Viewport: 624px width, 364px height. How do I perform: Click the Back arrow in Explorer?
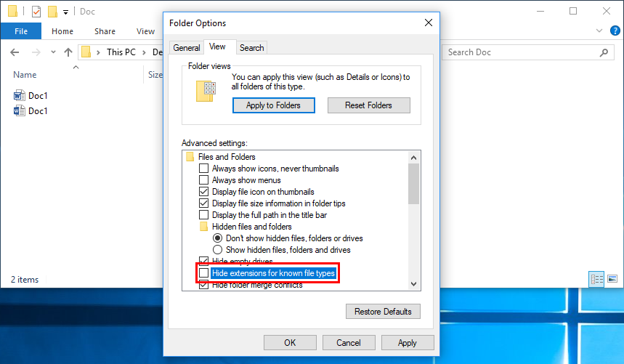[x=16, y=52]
